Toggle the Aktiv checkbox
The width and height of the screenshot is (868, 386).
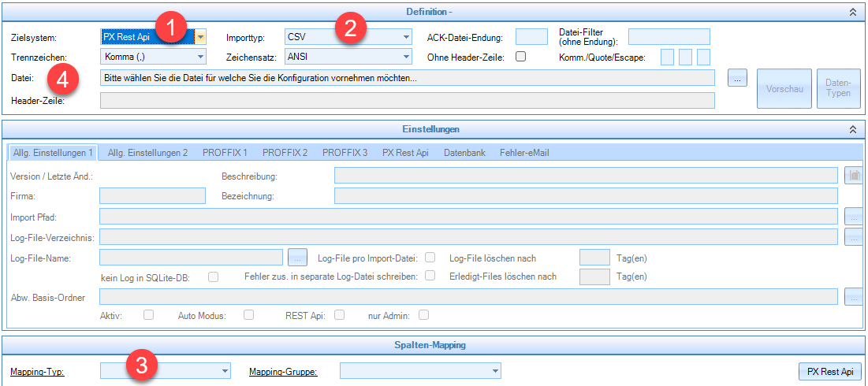[x=148, y=315]
